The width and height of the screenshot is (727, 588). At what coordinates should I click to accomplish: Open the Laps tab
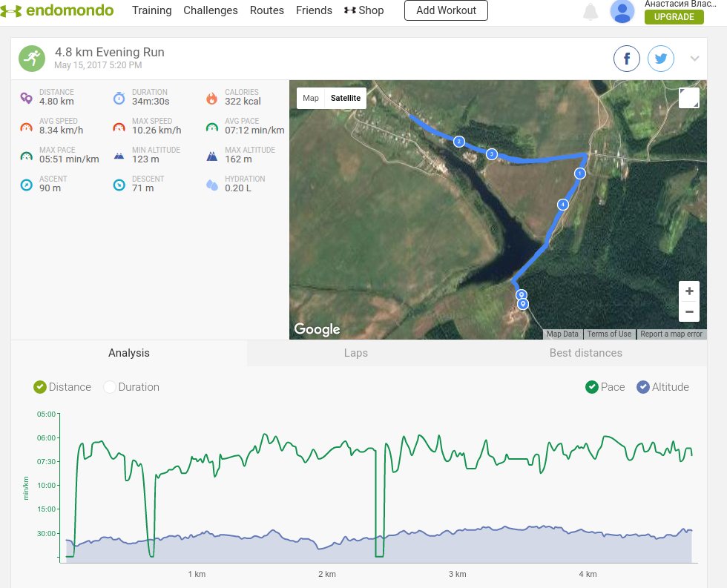pyautogui.click(x=355, y=353)
